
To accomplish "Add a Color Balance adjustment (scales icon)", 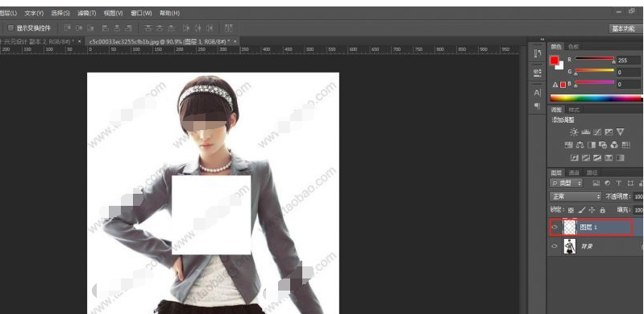I will 580,144.
